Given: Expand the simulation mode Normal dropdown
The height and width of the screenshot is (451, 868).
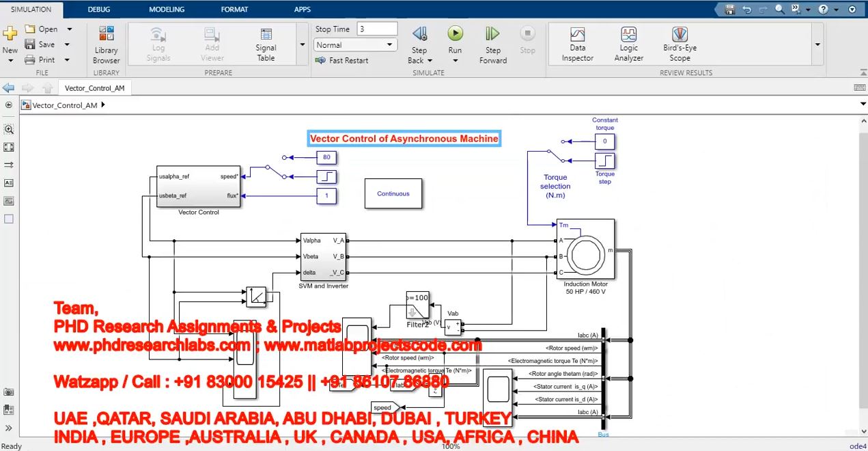Looking at the screenshot, I should 389,45.
